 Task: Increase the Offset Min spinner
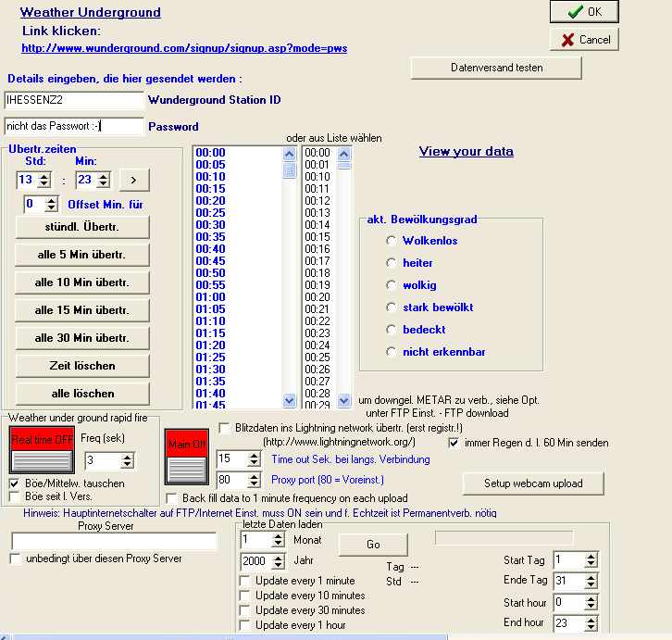[52, 200]
